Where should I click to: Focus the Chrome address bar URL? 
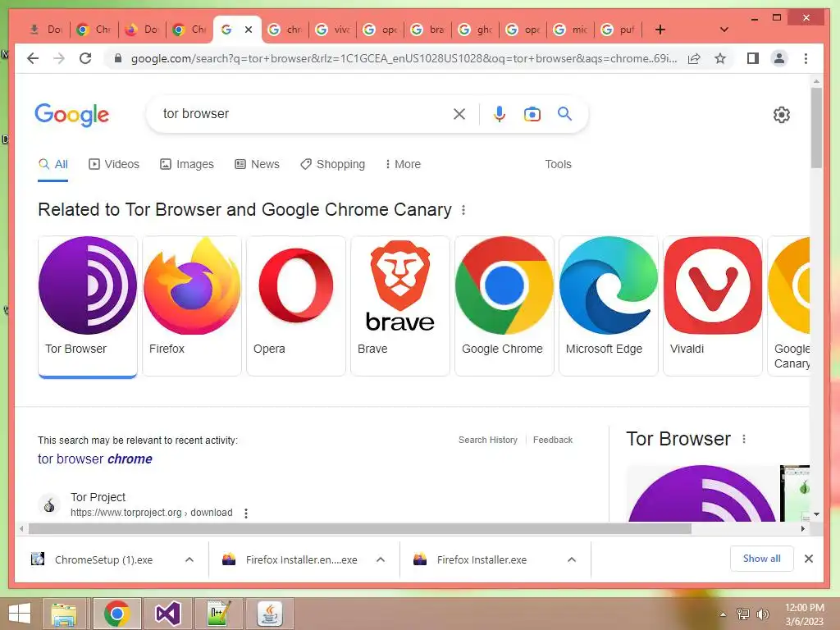pyautogui.click(x=404, y=58)
